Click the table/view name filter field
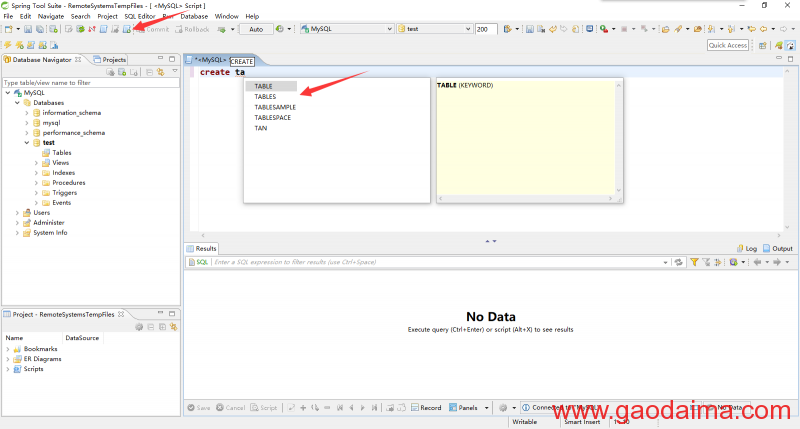Screen dimensions: 800x429 [x=91, y=82]
